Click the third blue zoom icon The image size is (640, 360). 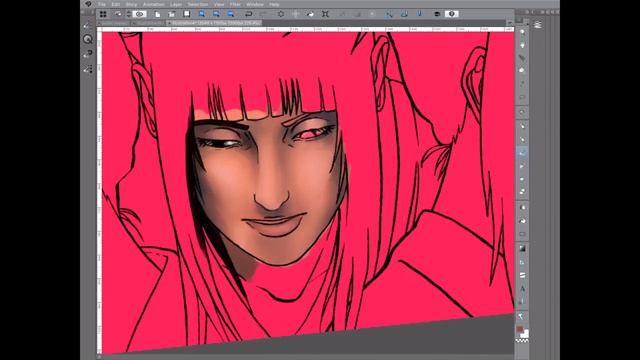point(231,14)
